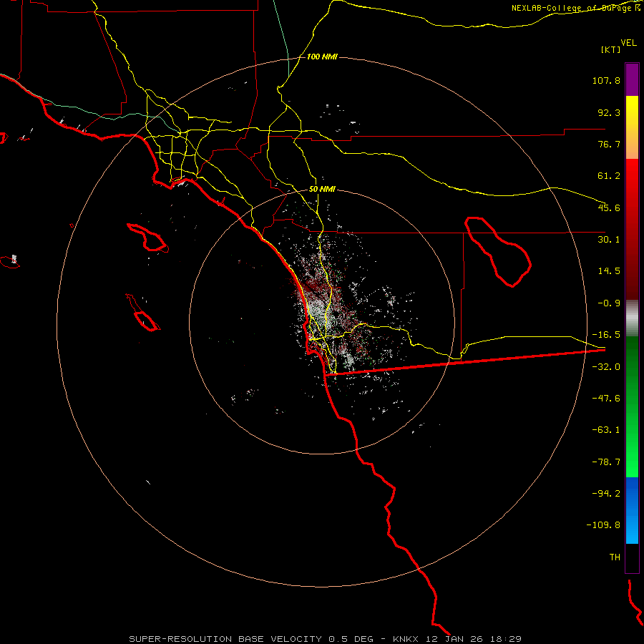Image resolution: width=644 pixels, height=644 pixels.
Task: Click the 107.8 scale value
Action: 606,80
